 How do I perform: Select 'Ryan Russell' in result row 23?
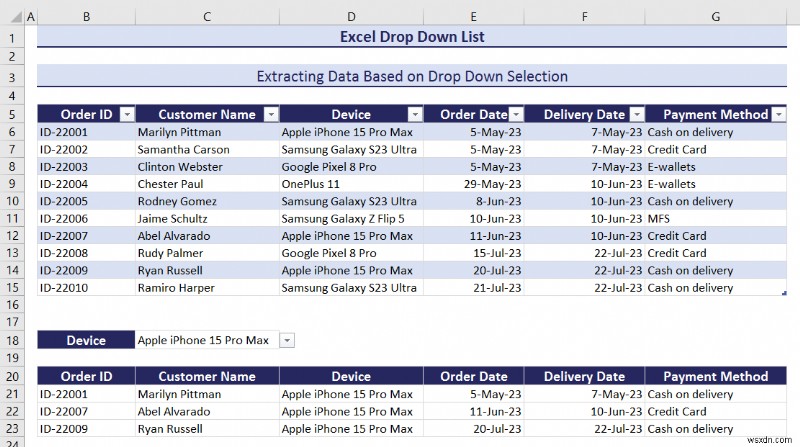click(207, 429)
